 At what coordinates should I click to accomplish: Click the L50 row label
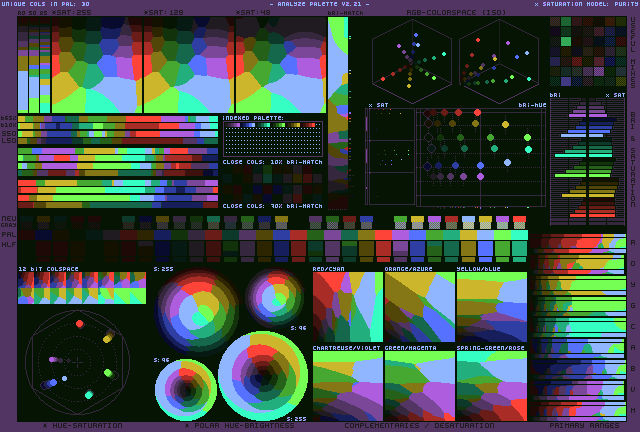(9, 141)
